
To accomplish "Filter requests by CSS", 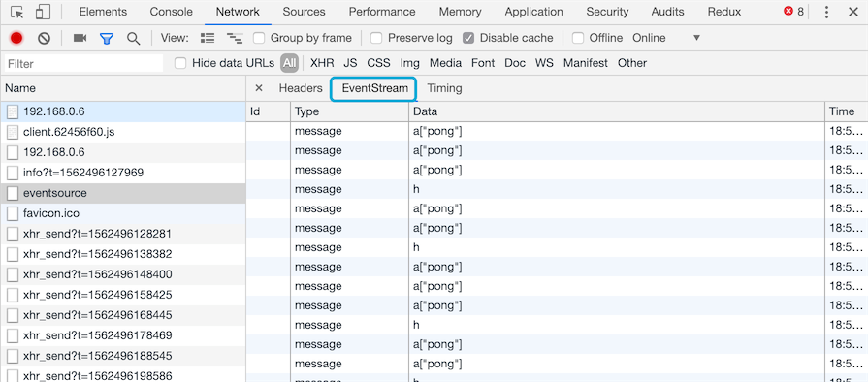I will coord(378,63).
